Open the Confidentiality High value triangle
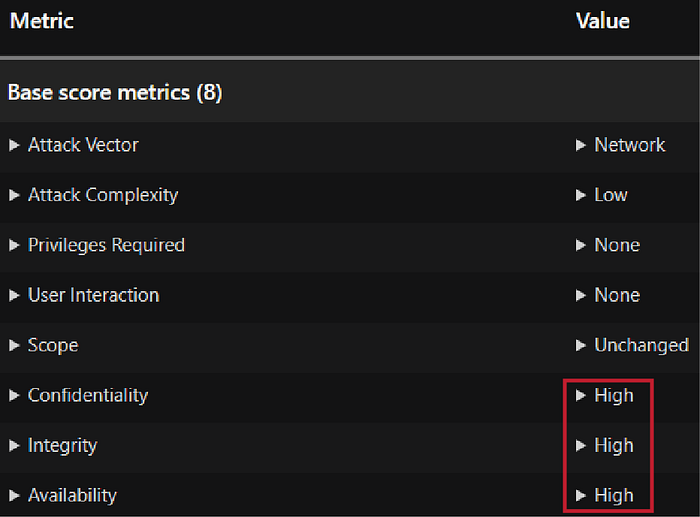The height and width of the screenshot is (517, 700). (580, 395)
